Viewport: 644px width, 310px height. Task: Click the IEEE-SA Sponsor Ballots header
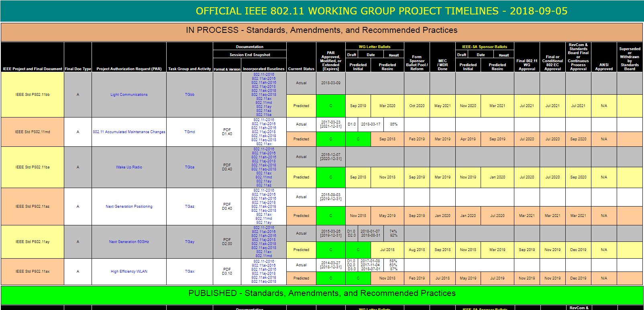coord(485,47)
